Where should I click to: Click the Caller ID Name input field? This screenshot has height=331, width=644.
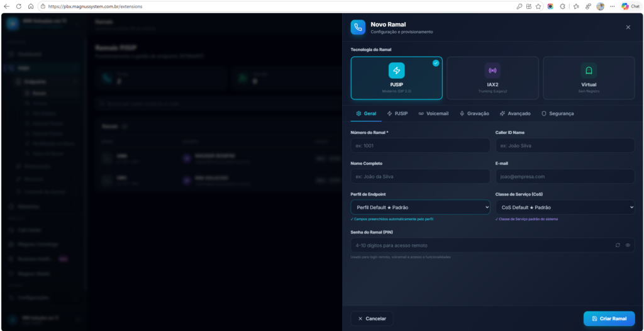point(565,145)
